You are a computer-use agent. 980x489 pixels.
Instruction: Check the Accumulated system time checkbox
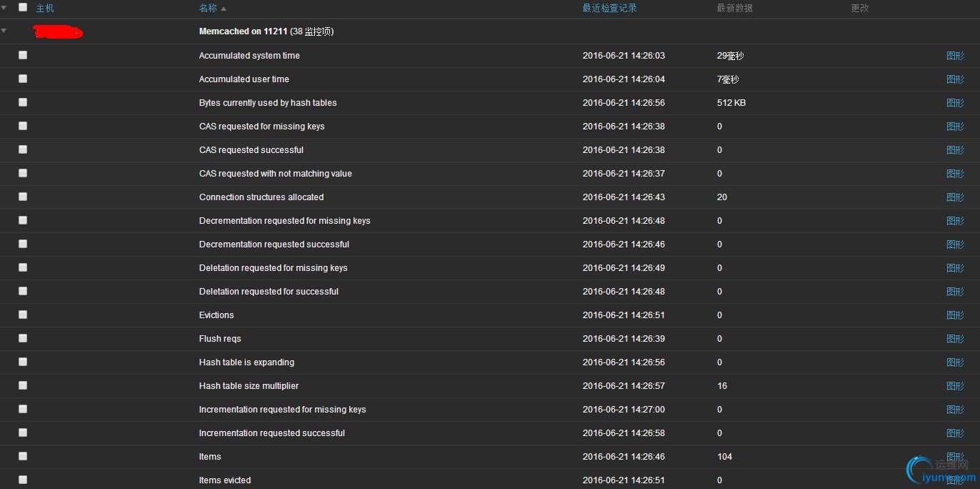point(22,55)
